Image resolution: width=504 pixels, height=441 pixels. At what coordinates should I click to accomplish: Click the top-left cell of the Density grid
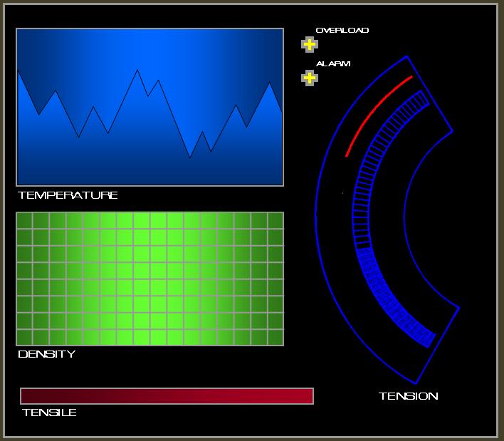(x=24, y=220)
